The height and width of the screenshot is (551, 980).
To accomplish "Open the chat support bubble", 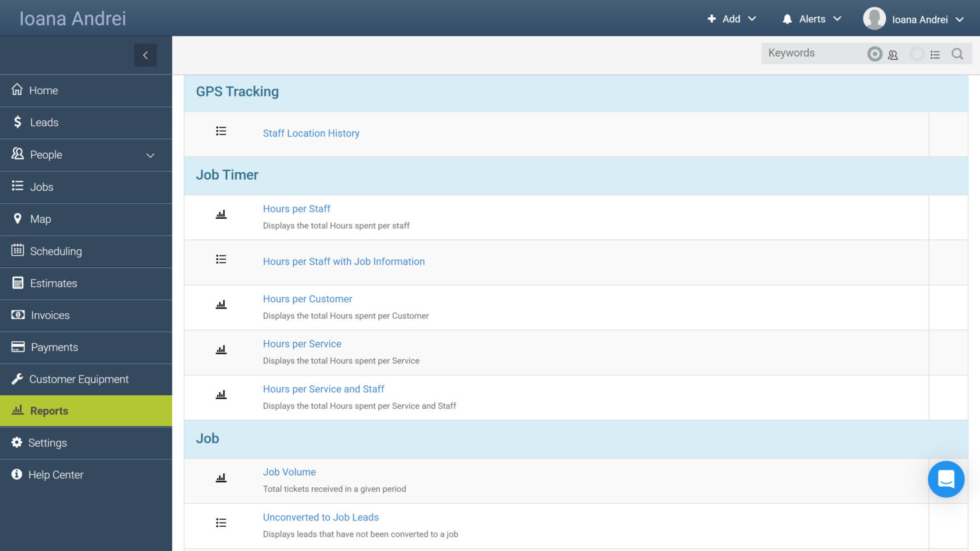I will coord(946,479).
